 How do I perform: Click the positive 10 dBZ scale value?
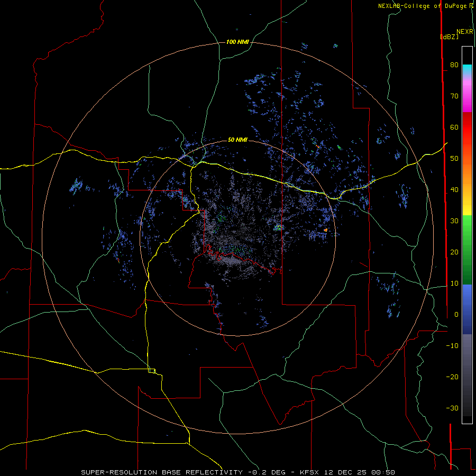pos(454,283)
